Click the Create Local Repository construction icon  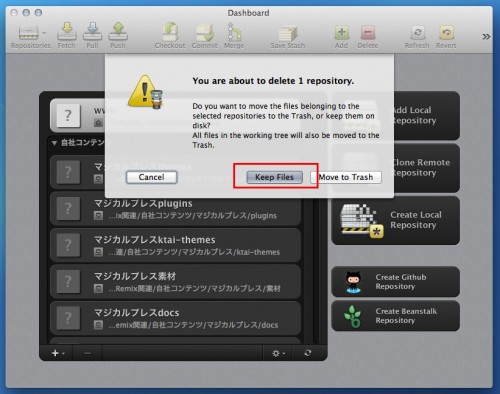click(x=362, y=220)
